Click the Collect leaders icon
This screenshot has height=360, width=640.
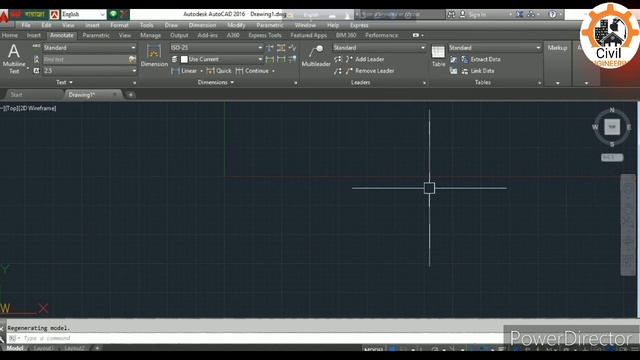[x=338, y=71]
